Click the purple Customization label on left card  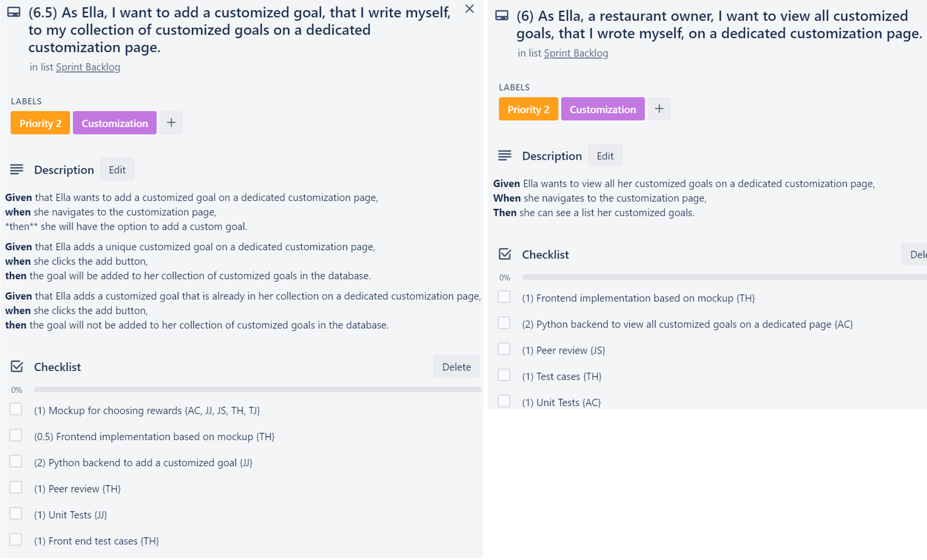point(115,123)
